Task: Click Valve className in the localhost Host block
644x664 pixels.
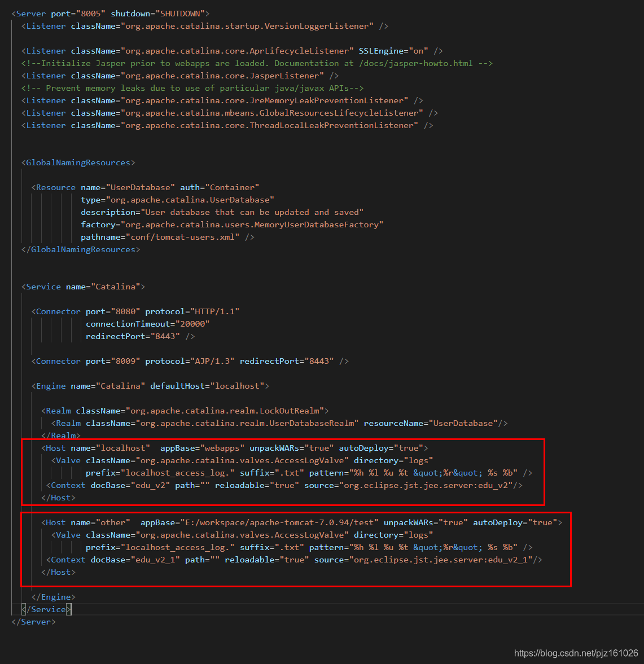Action: 217,460
